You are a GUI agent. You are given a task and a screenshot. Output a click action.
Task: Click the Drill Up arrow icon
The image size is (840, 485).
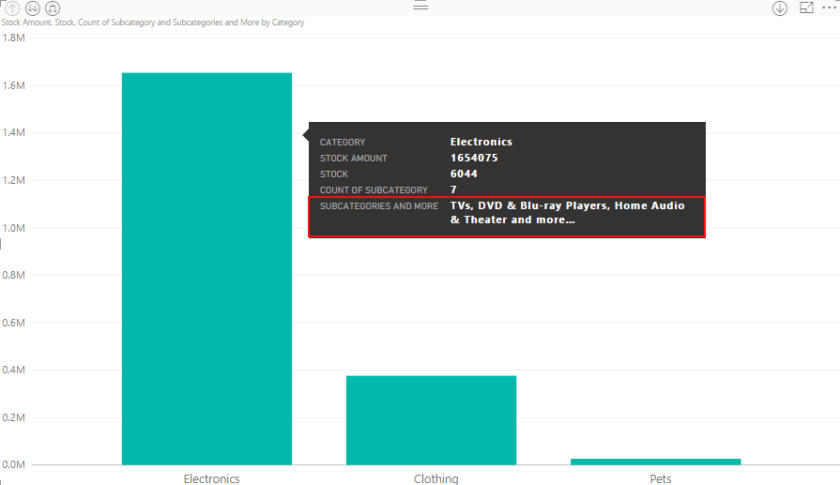(x=12, y=7)
